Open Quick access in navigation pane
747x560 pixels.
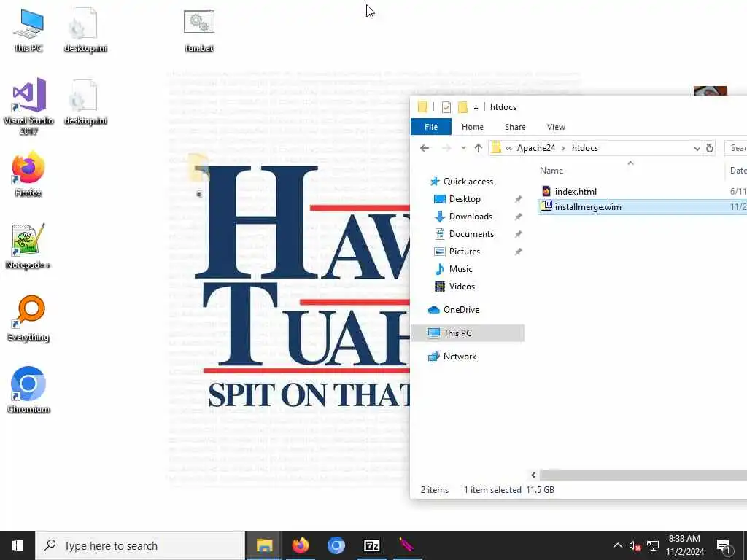point(468,182)
